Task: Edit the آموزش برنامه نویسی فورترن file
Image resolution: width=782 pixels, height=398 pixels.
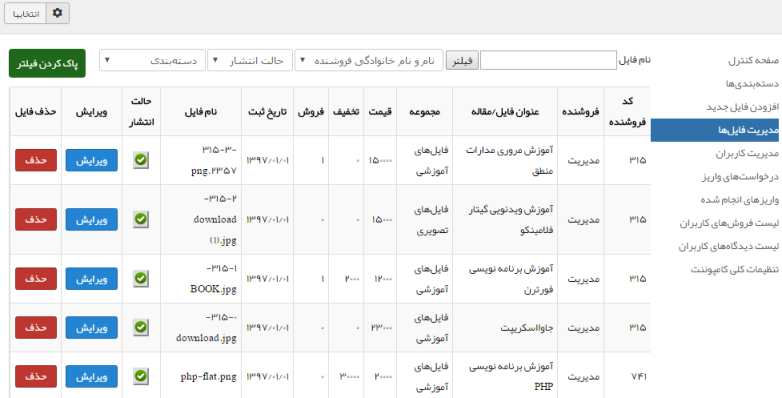Action: 92,279
